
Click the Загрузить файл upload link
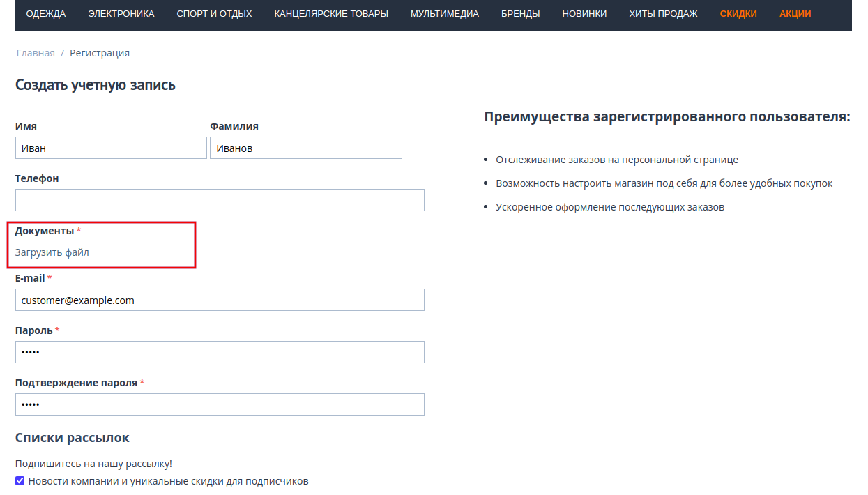52,252
